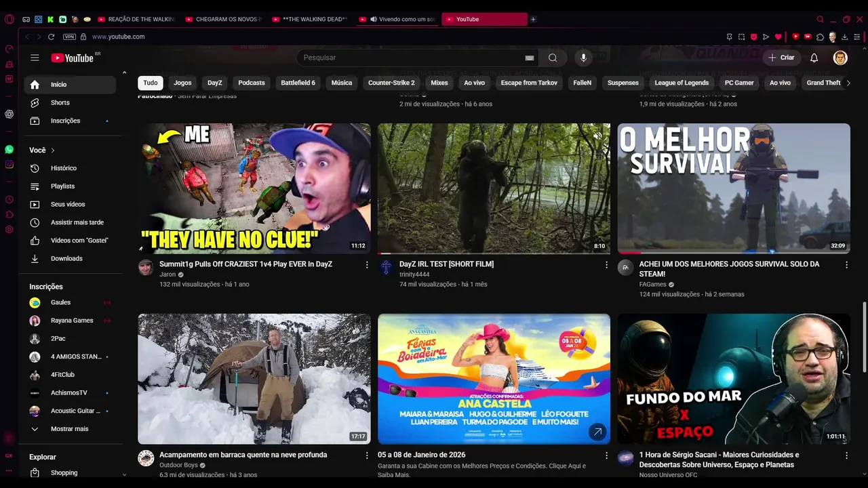Select the Battlefield 6 category chip
868x488 pixels.
[x=298, y=83]
